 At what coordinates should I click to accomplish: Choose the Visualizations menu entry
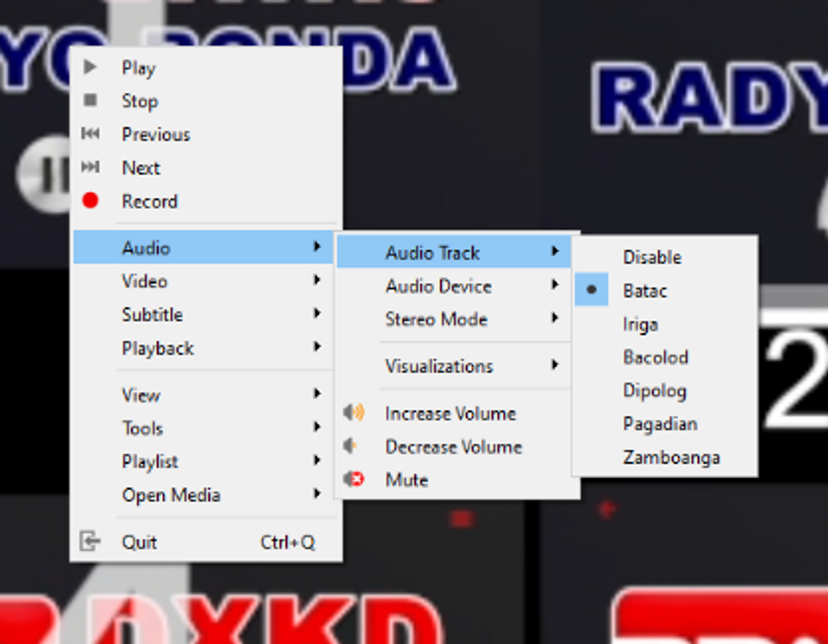coord(454,366)
